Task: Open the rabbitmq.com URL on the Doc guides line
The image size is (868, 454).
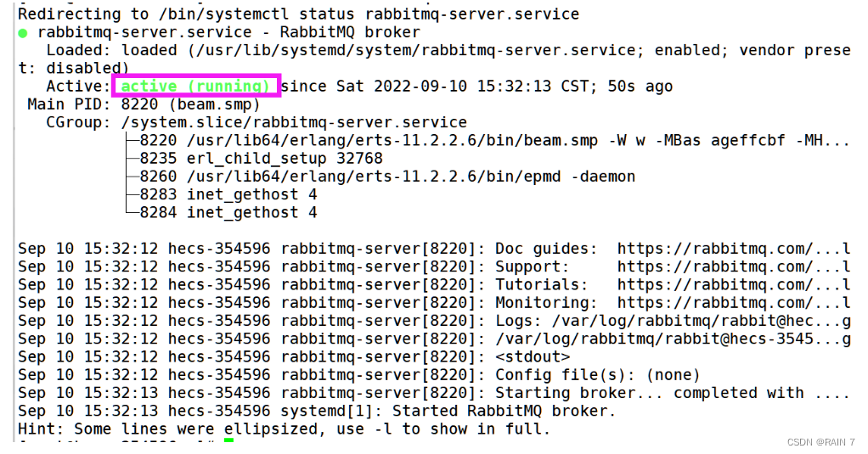Action: tap(734, 249)
